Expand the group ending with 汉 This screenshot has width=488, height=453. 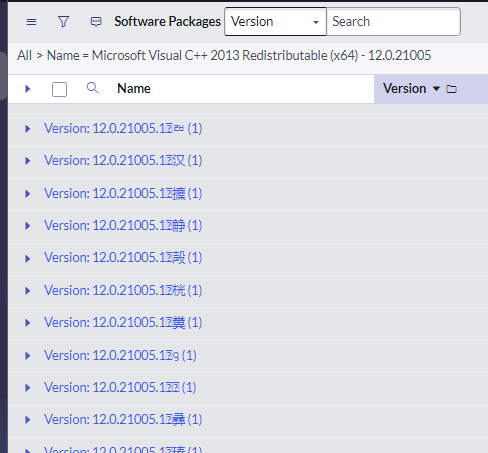click(x=28, y=161)
